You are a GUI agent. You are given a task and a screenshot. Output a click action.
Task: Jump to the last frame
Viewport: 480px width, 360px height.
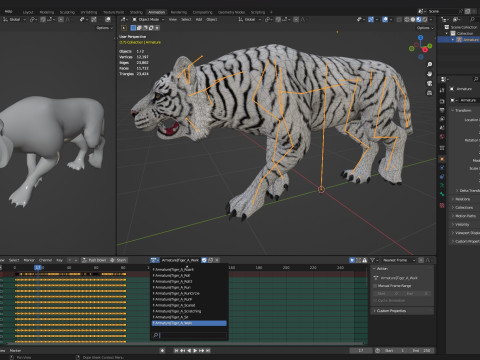tap(208, 351)
